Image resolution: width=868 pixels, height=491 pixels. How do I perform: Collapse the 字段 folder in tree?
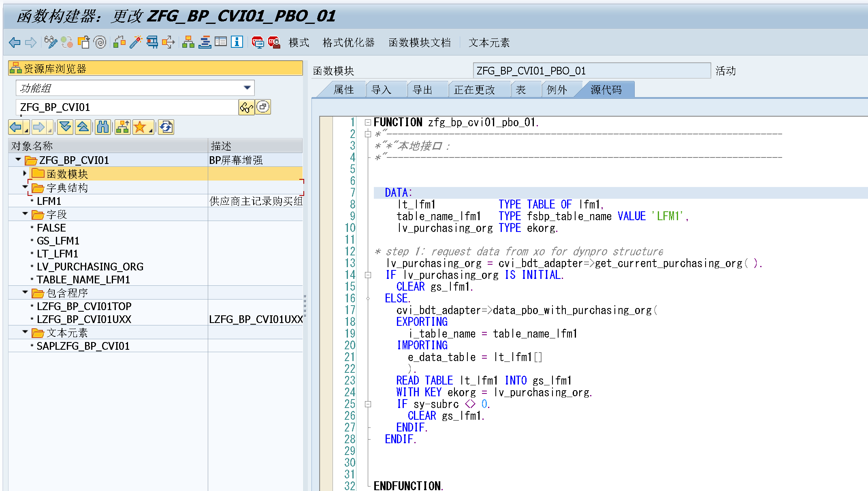pos(25,214)
